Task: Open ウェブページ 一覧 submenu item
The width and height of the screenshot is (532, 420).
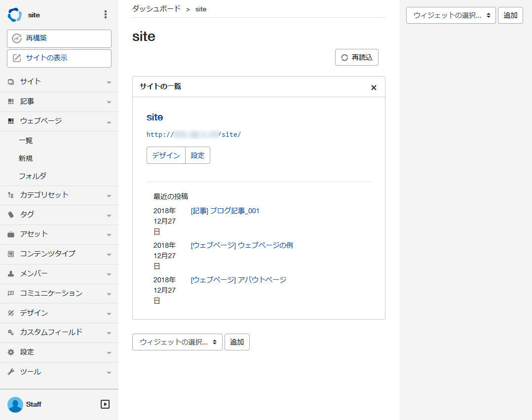Action: (26, 141)
